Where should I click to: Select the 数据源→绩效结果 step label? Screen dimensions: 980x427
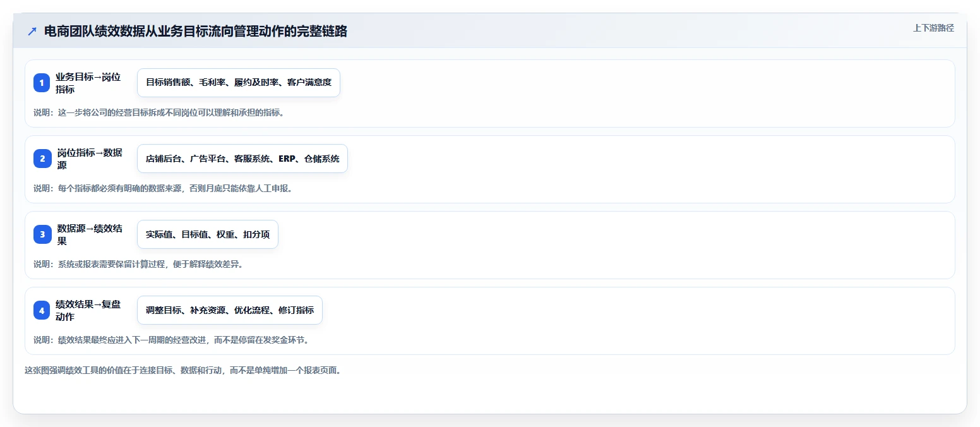pyautogui.click(x=89, y=234)
